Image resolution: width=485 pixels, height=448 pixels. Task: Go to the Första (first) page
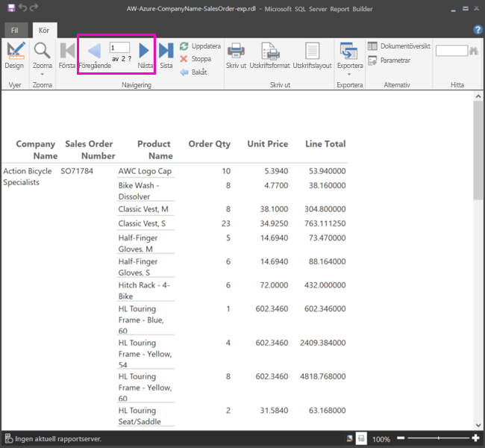click(x=67, y=55)
